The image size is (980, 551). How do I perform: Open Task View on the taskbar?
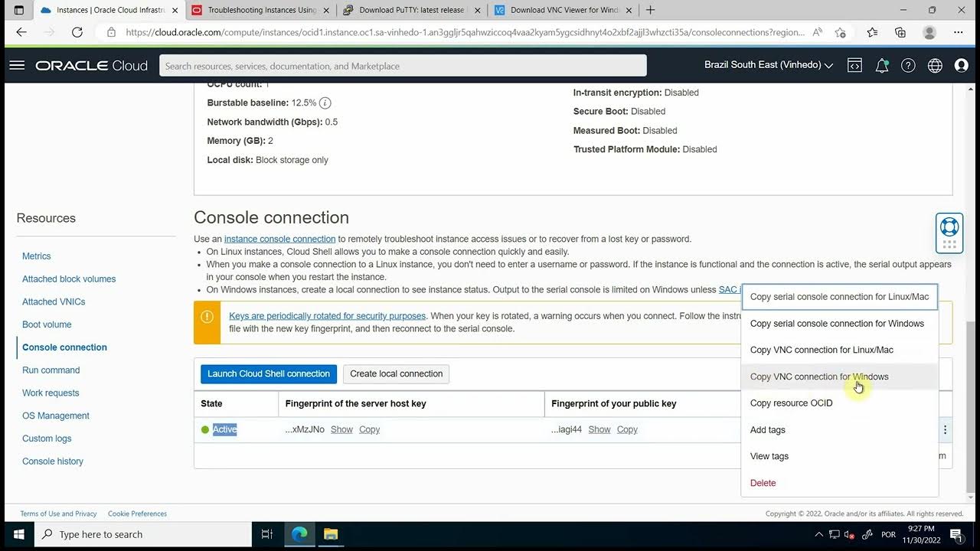click(x=267, y=534)
